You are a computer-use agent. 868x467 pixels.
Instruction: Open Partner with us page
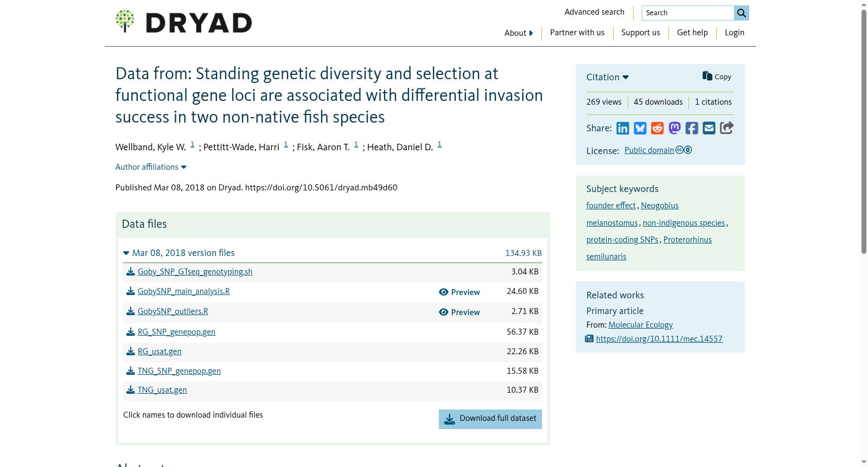pyautogui.click(x=577, y=33)
